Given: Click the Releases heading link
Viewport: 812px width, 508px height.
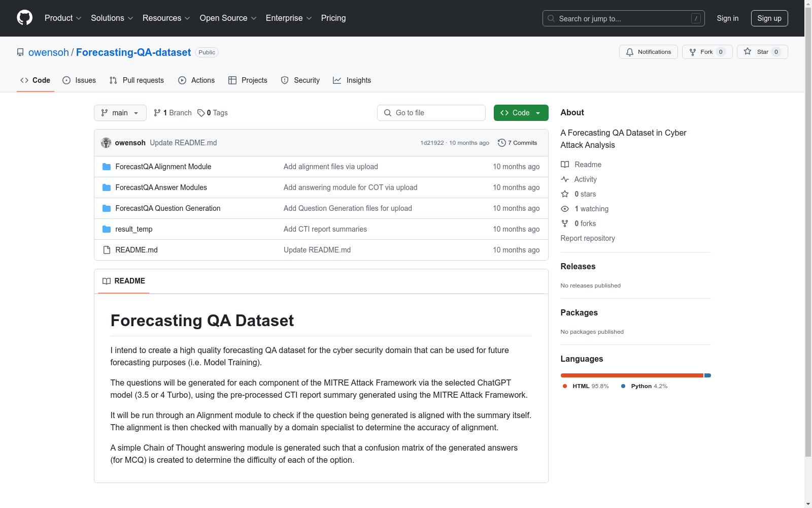Looking at the screenshot, I should tap(578, 266).
